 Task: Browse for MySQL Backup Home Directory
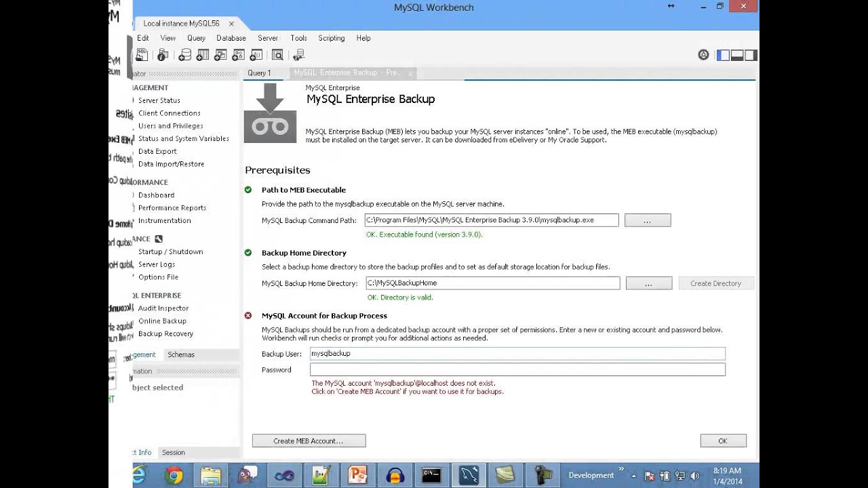coord(649,283)
